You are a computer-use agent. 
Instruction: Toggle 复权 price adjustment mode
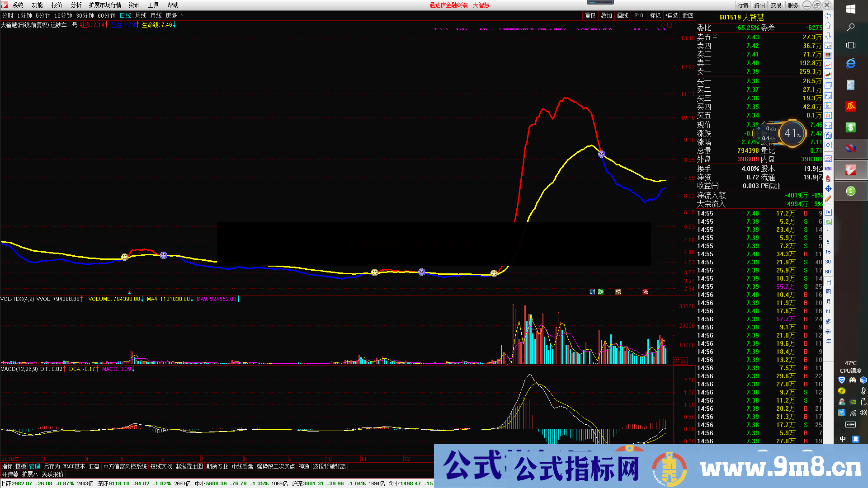(x=590, y=15)
